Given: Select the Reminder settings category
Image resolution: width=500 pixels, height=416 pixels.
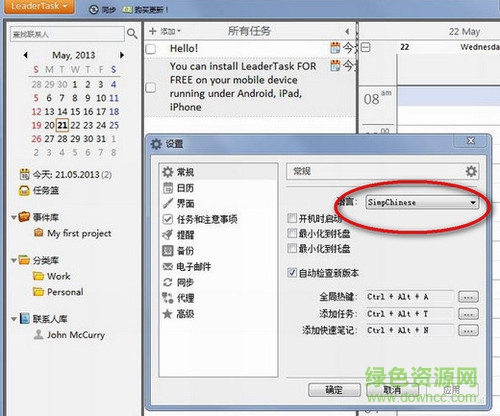Looking at the screenshot, I should [x=218, y=235].
